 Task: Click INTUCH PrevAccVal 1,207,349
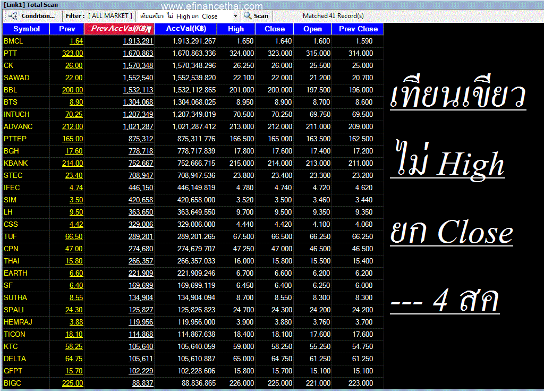(138, 115)
